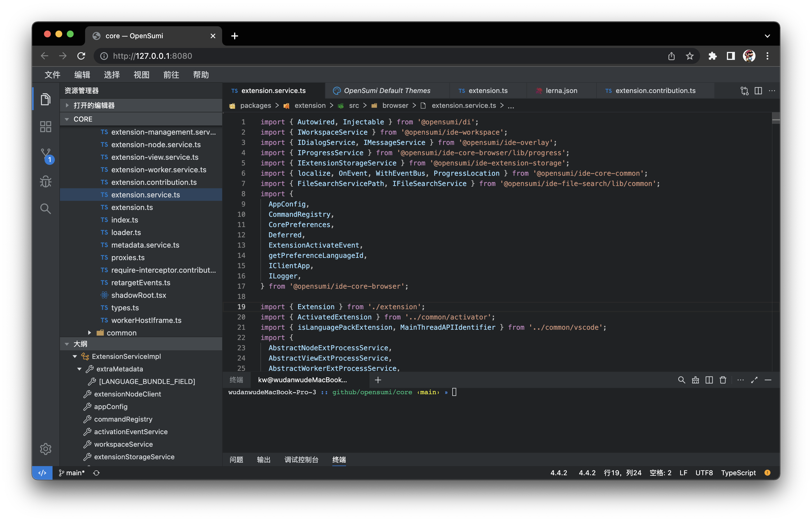Open editor more actions ellipsis
The height and width of the screenshot is (522, 812).
pos(772,90)
